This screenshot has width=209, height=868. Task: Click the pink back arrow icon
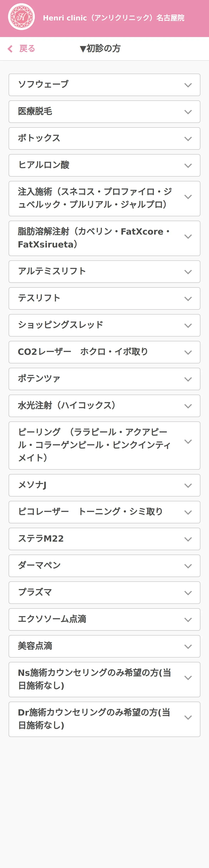click(10, 49)
